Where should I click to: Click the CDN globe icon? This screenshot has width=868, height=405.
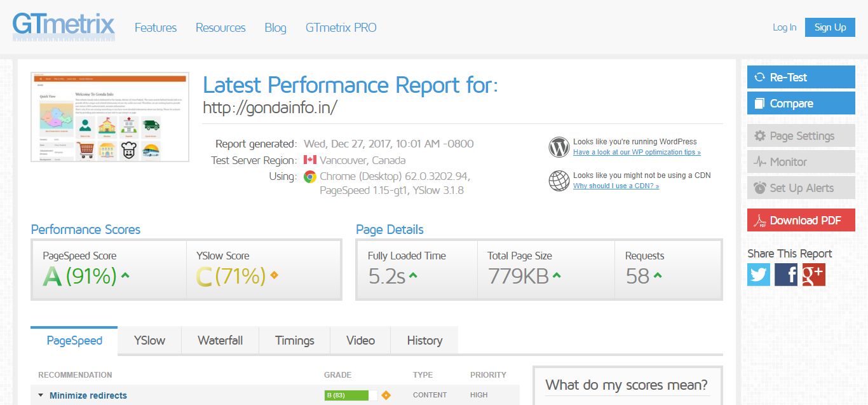559,181
